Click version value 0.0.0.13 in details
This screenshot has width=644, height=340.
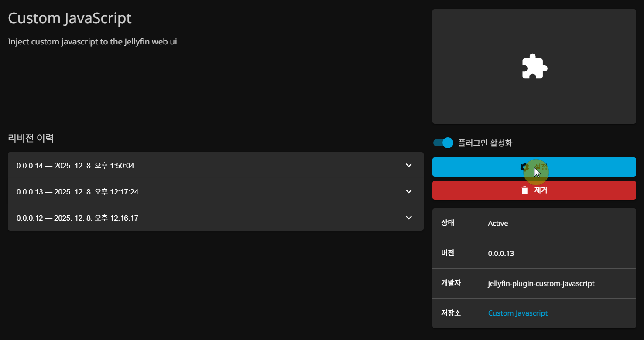[x=501, y=253]
